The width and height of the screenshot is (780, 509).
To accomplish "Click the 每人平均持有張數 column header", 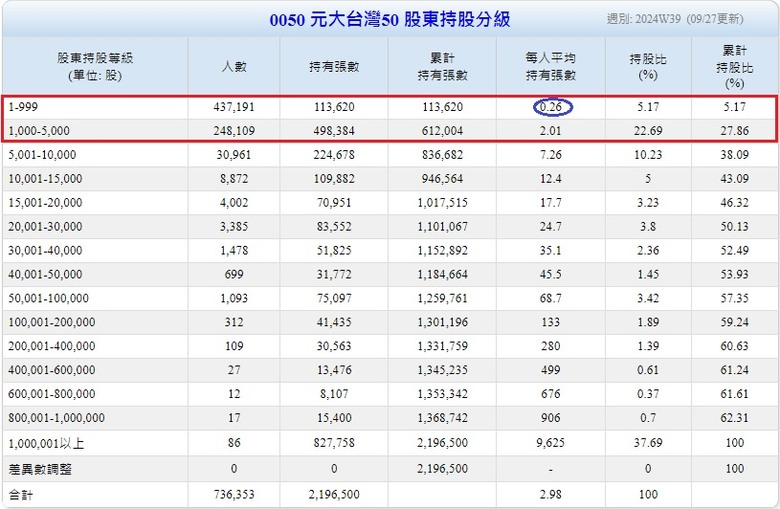I will [x=551, y=66].
